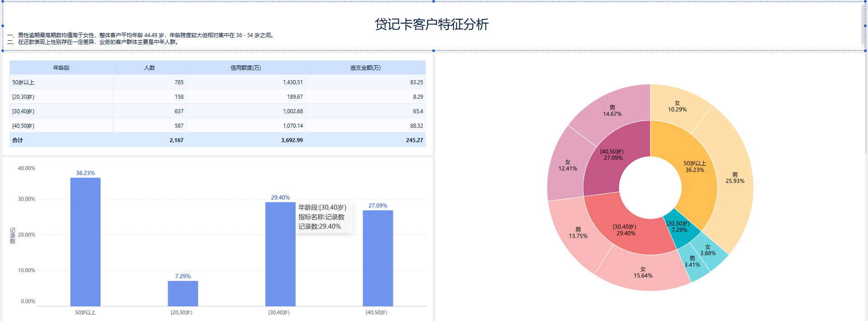The image size is (868, 321).
Task: Click the 年龄段 column header
Action: pyautogui.click(x=61, y=68)
